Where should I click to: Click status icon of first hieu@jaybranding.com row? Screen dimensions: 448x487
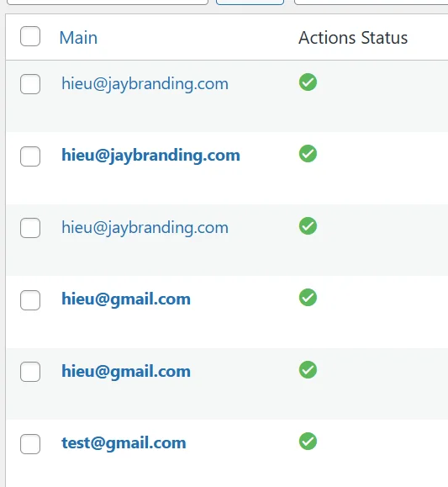click(x=308, y=82)
